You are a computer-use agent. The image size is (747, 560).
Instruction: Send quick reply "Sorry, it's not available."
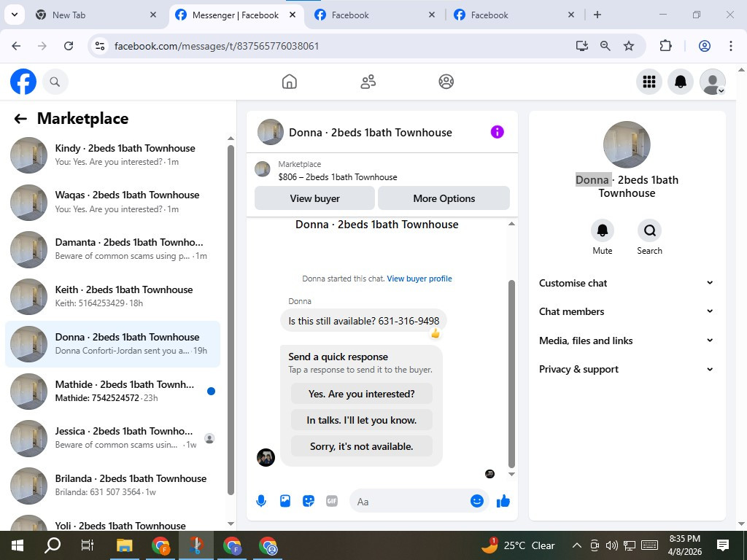click(x=362, y=446)
